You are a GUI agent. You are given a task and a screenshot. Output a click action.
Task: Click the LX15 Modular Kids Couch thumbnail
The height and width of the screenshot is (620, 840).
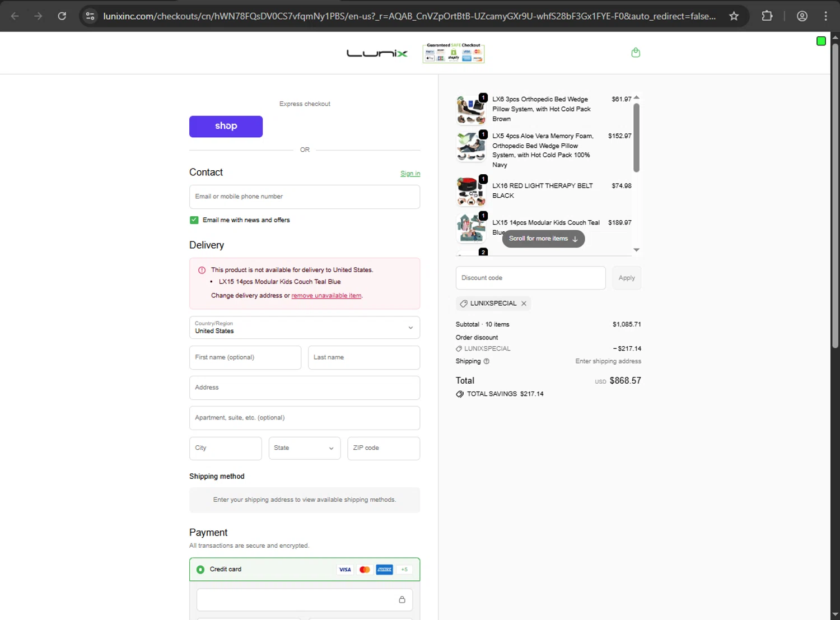point(471,227)
